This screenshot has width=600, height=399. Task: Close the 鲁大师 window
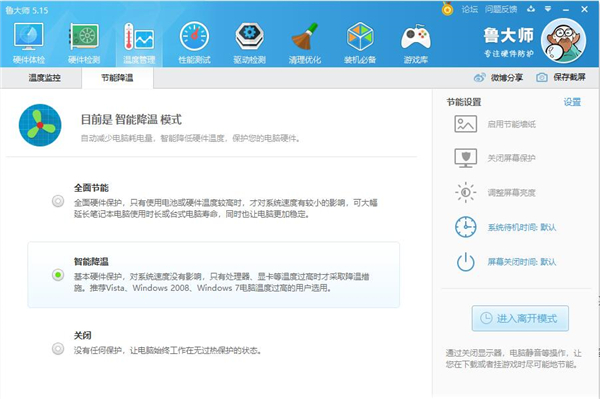click(584, 9)
